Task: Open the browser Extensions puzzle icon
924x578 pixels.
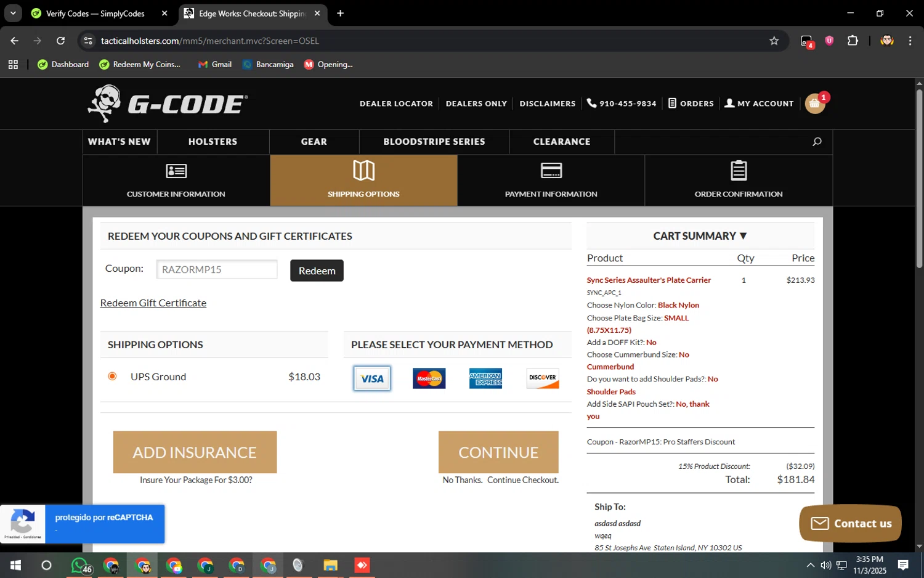Action: [853, 41]
